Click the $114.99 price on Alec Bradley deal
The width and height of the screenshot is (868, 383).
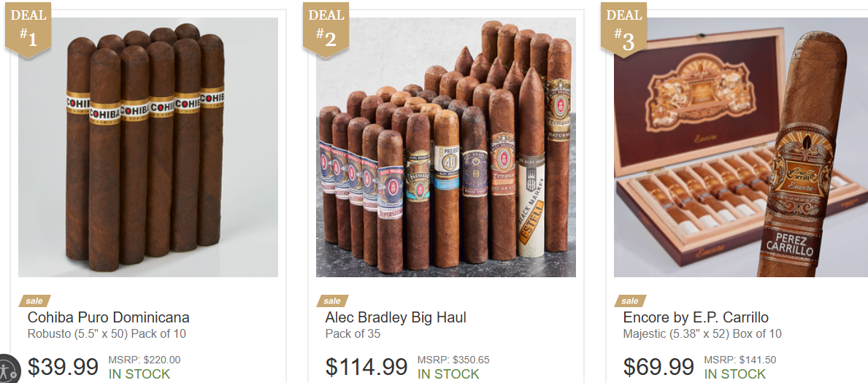(x=366, y=367)
